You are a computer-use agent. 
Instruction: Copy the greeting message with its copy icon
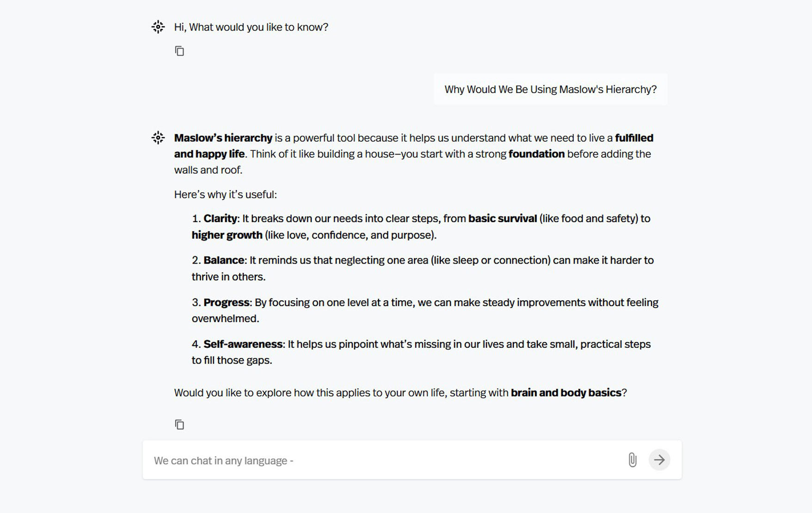click(179, 51)
